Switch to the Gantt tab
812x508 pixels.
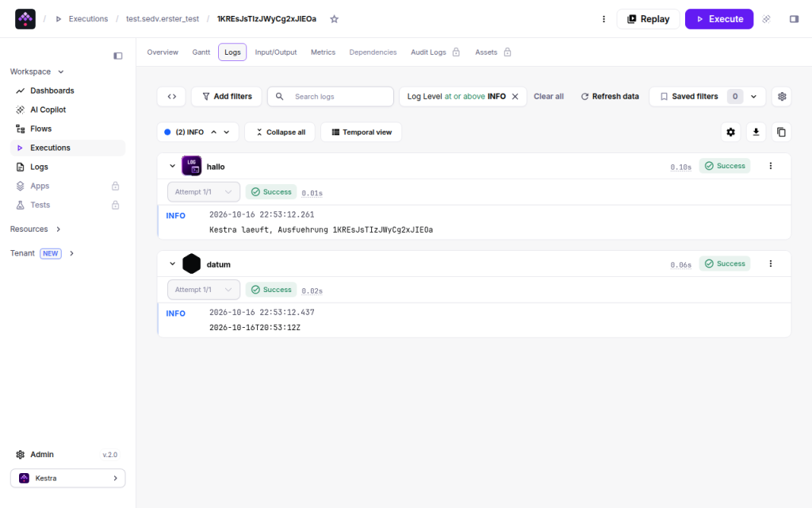201,52
